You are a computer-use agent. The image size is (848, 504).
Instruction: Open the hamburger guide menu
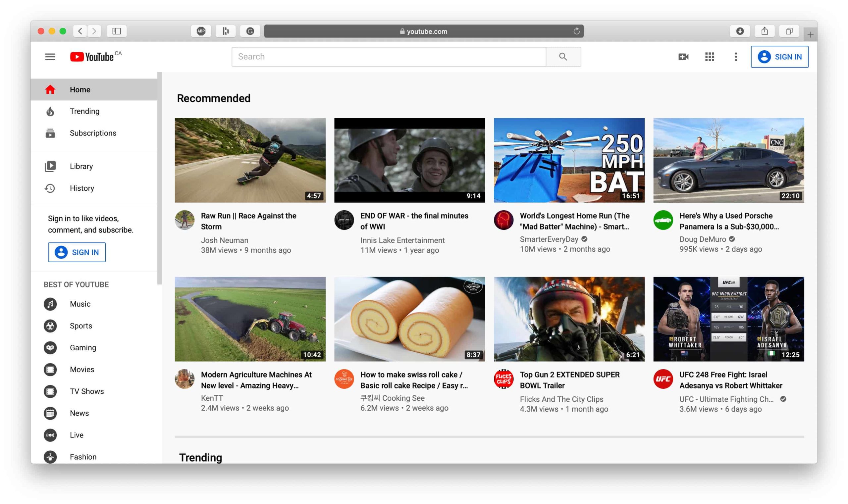point(50,57)
